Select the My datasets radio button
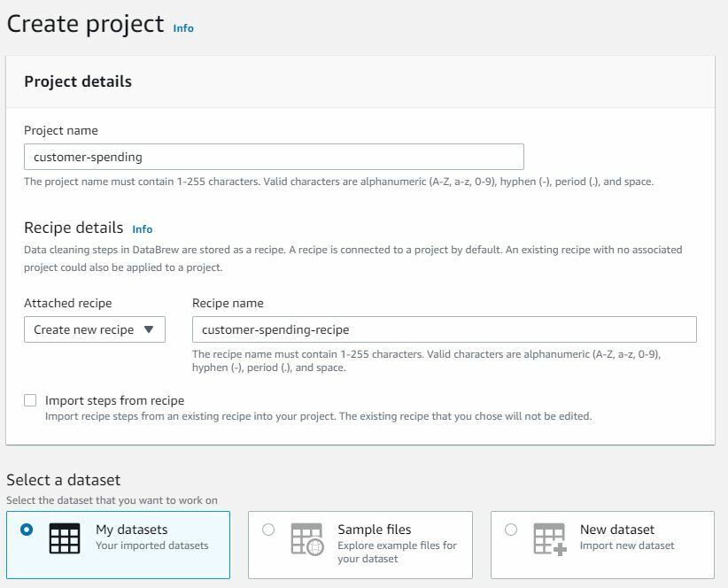728x588 pixels. click(27, 530)
